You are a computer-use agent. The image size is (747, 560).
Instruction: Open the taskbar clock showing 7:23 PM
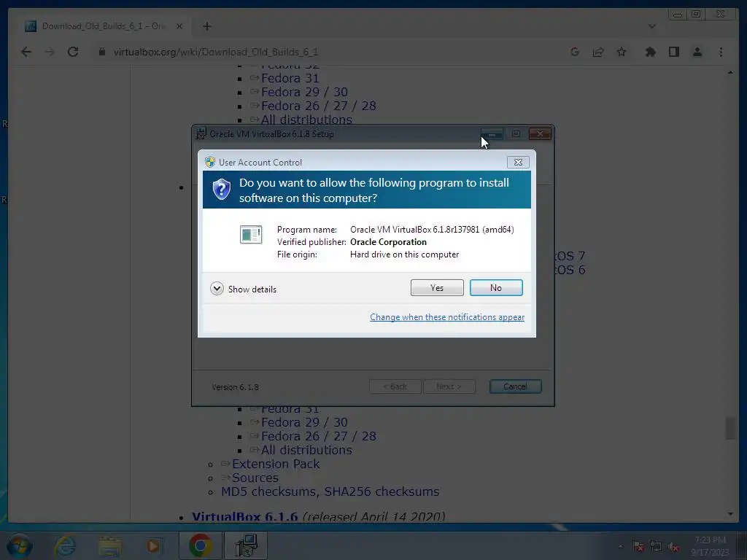click(710, 545)
